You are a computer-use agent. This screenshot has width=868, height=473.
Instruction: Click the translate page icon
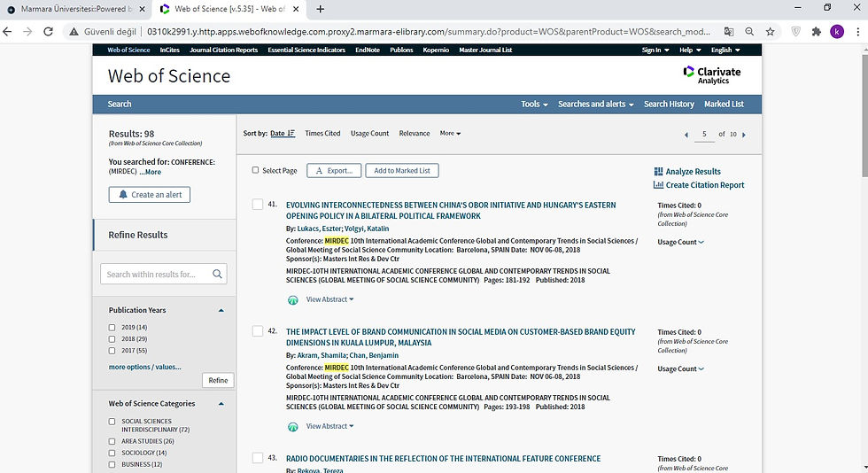(x=729, y=32)
